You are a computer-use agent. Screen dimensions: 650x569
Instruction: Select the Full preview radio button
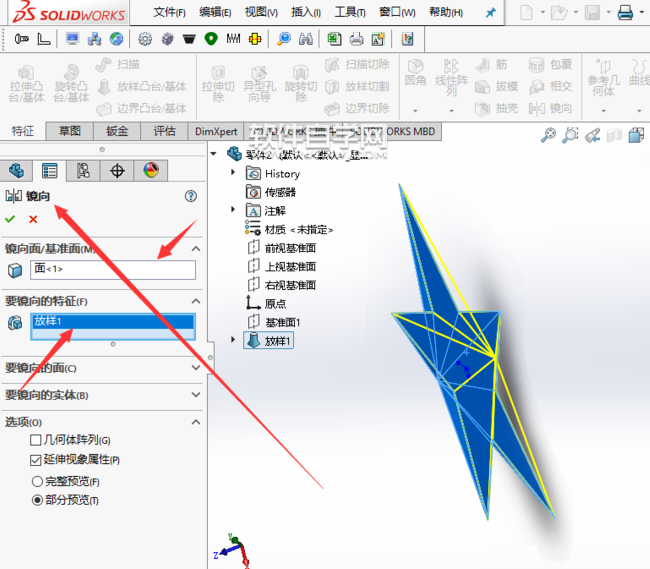[37, 481]
